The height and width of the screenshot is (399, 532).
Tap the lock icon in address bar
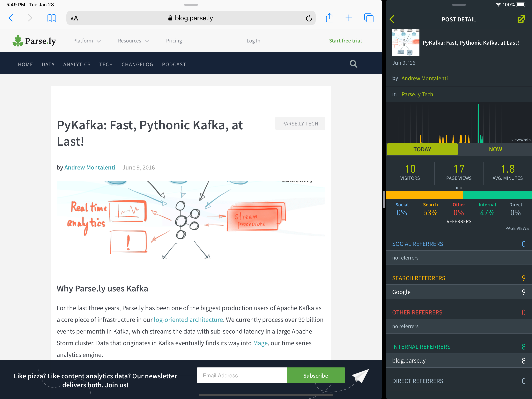click(170, 18)
